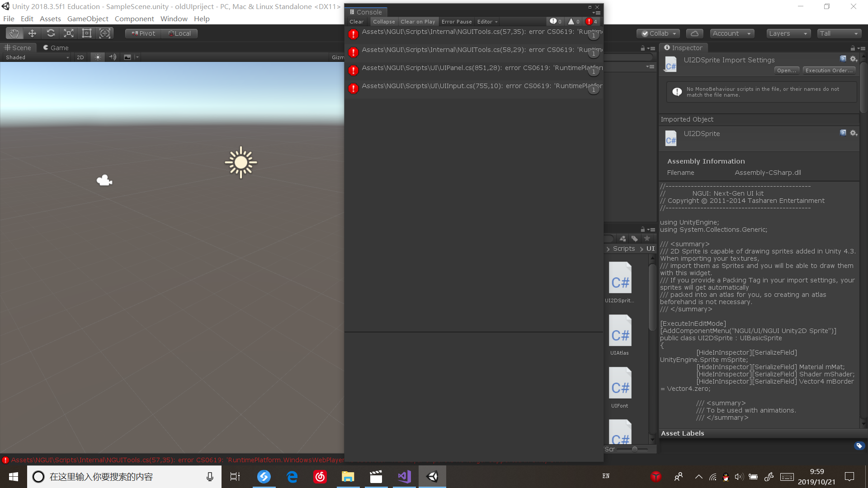Click the Execution Order... button
This screenshot has width=868, height=488.
pyautogui.click(x=829, y=70)
